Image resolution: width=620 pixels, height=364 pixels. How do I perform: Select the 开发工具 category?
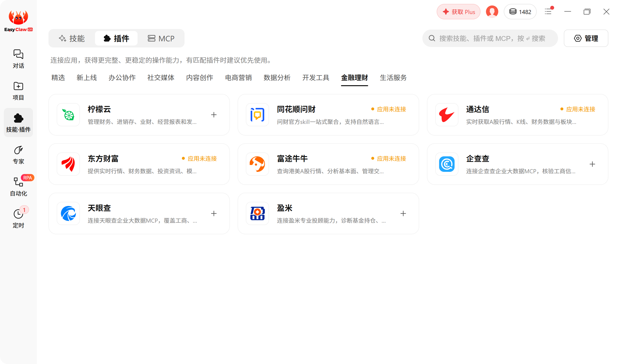click(316, 78)
